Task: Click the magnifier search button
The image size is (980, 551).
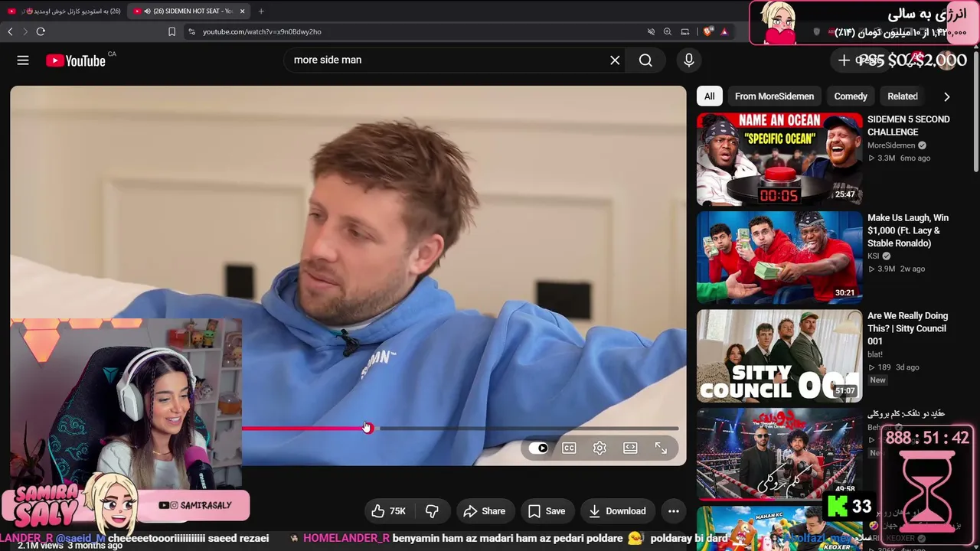Action: (x=645, y=60)
